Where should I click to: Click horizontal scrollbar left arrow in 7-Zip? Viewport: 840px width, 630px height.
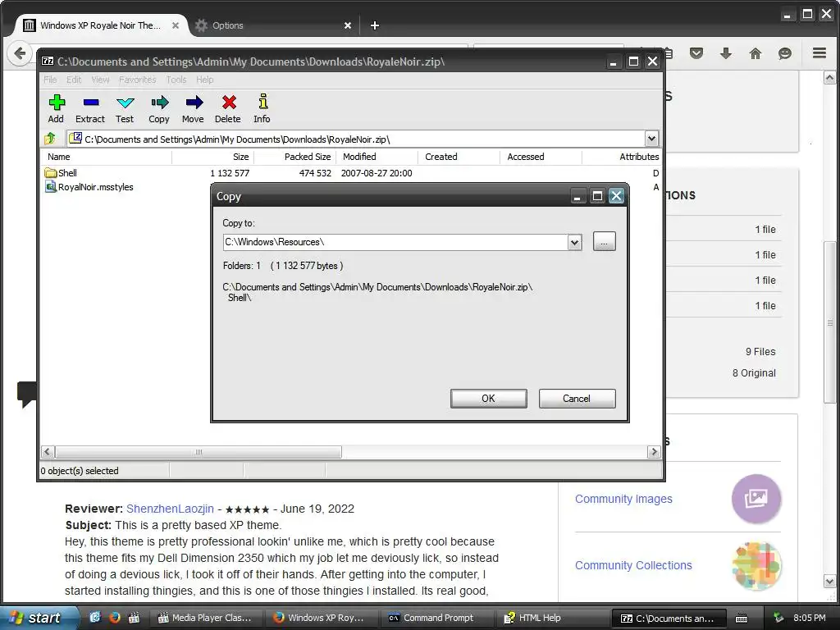(47, 452)
